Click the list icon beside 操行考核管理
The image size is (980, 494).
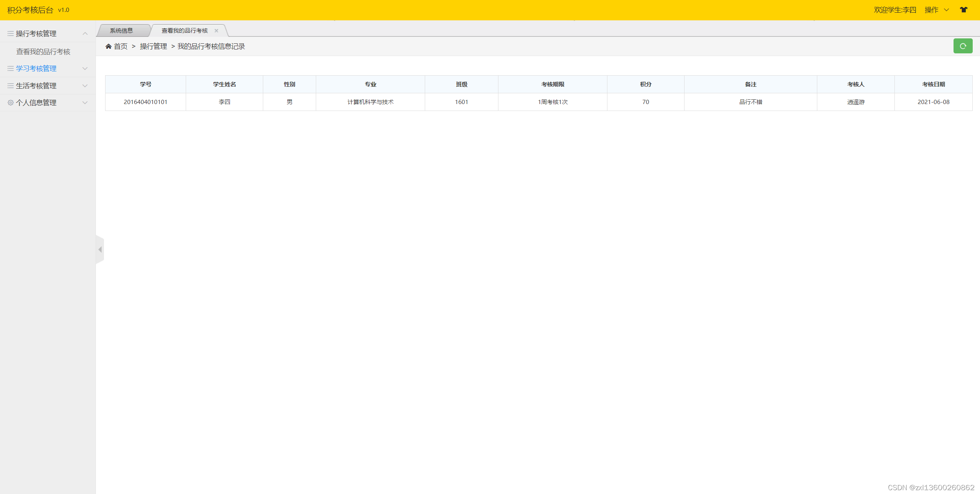(x=10, y=34)
